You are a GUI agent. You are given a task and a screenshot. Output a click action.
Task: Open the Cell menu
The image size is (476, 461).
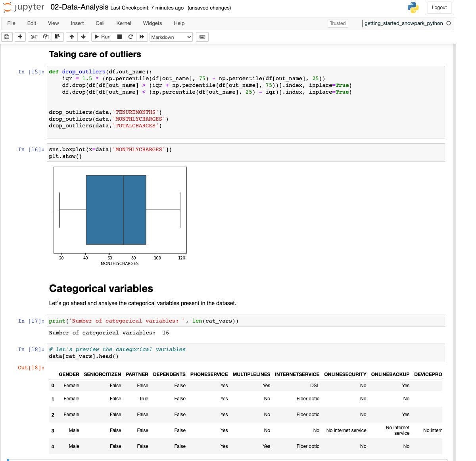point(100,23)
